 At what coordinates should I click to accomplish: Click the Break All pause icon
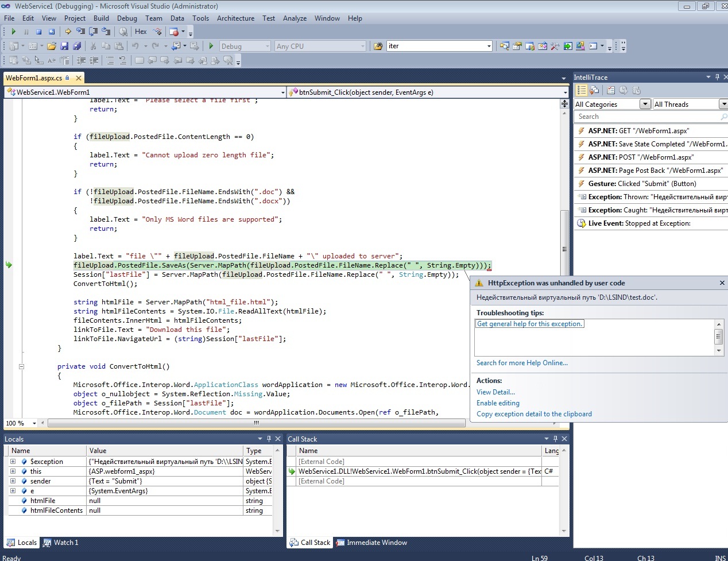click(x=26, y=32)
